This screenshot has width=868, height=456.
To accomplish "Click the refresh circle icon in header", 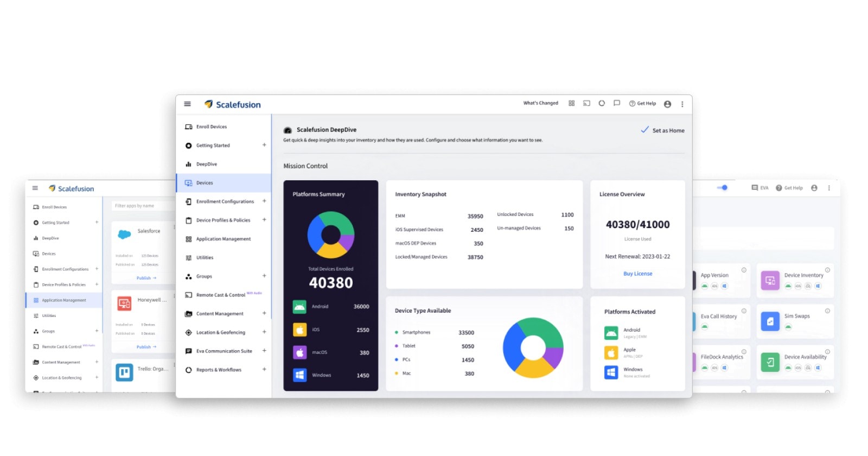I will (602, 103).
